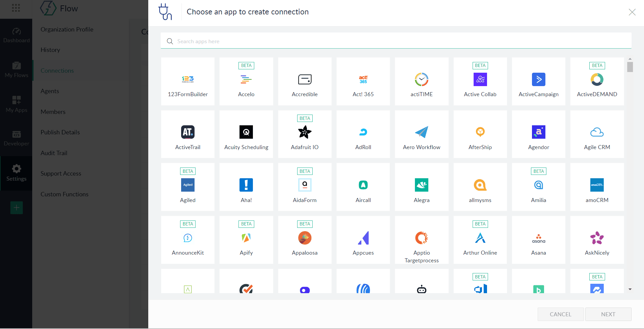Choose the ActiveCampaign app icon
This screenshot has width=644, height=329.
(x=538, y=79)
